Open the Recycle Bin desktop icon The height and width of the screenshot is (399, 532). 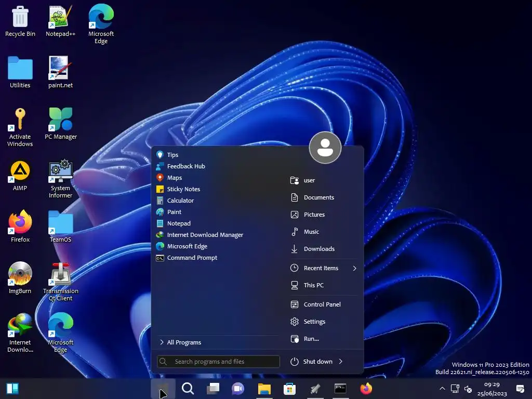pyautogui.click(x=20, y=21)
